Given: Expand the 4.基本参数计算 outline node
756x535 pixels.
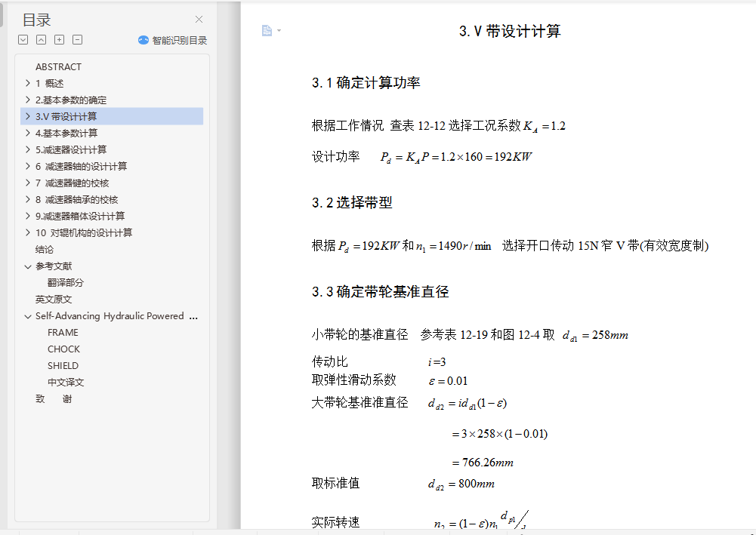Looking at the screenshot, I should coord(28,133).
